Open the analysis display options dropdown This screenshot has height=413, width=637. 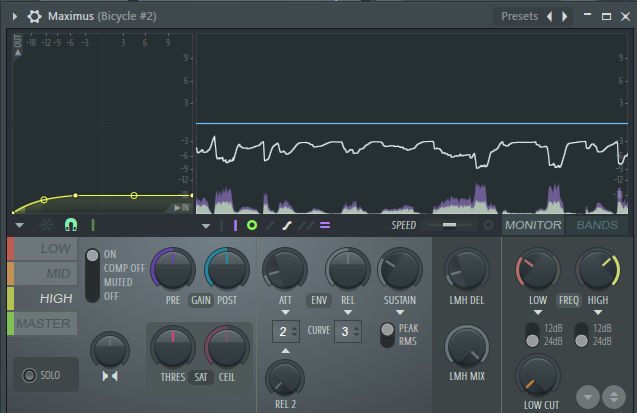(x=206, y=226)
